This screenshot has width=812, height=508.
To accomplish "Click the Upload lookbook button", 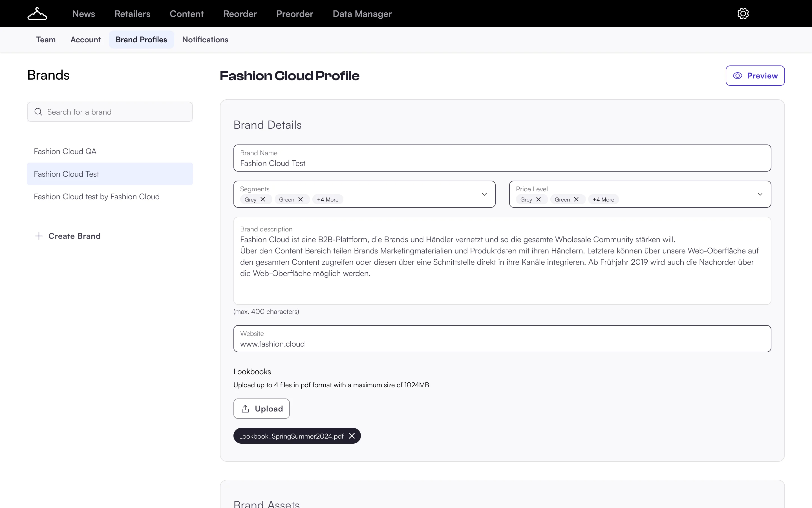I will (261, 409).
